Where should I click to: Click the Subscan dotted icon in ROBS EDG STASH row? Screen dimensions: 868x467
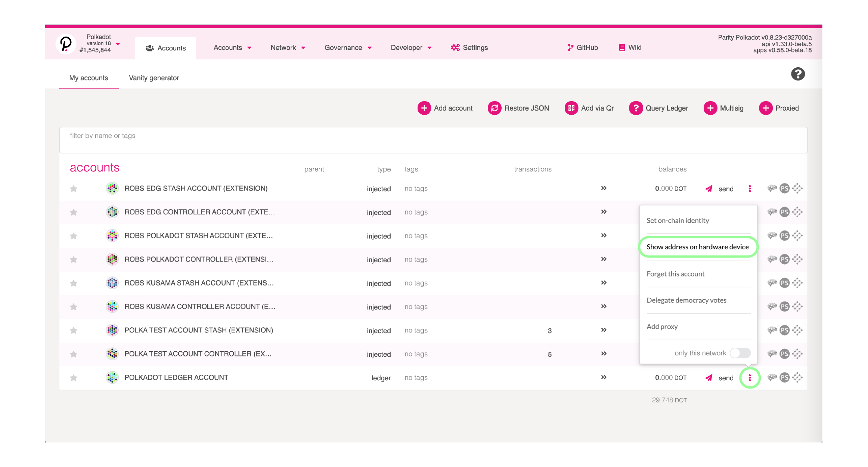click(797, 188)
